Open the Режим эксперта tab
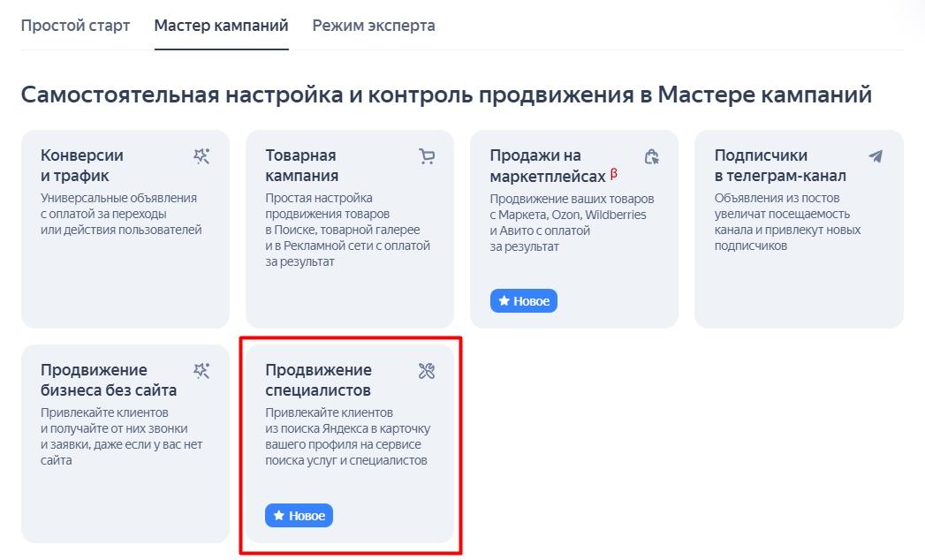The width and height of the screenshot is (925, 560). [374, 25]
